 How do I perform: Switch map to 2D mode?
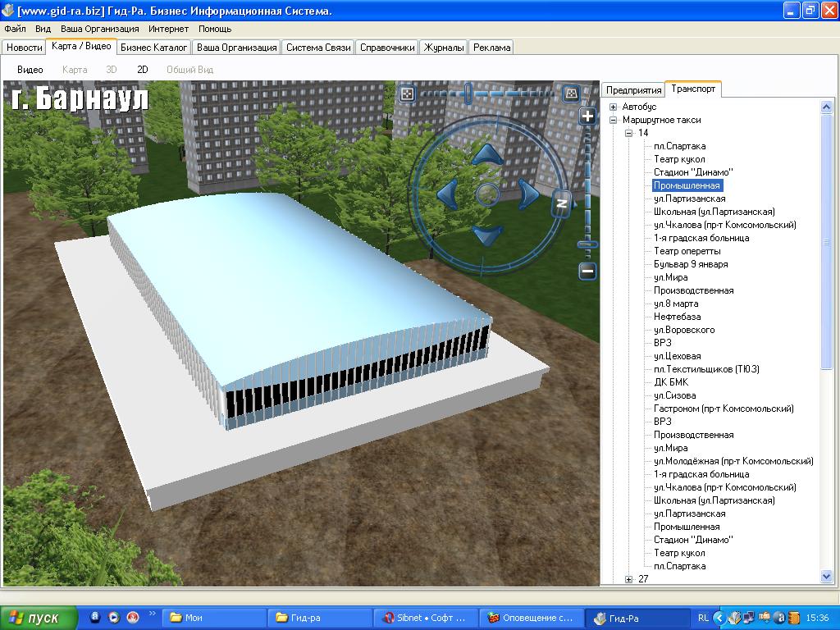click(142, 70)
